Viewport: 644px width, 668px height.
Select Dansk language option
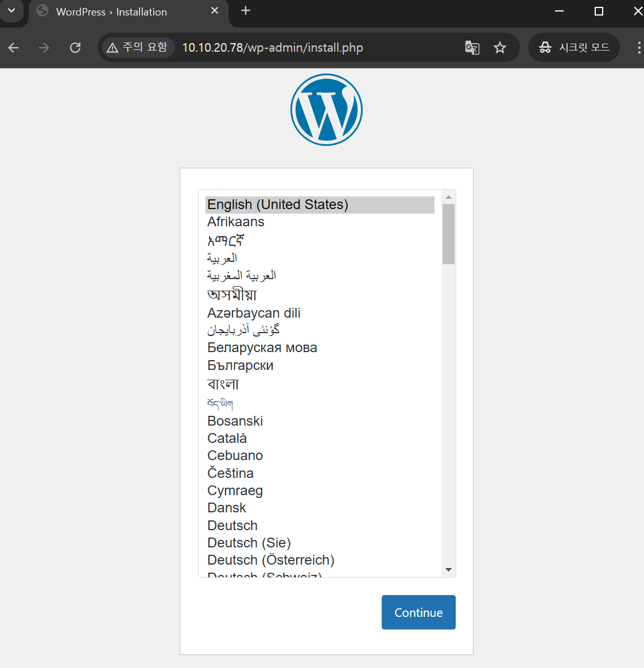pos(320,508)
